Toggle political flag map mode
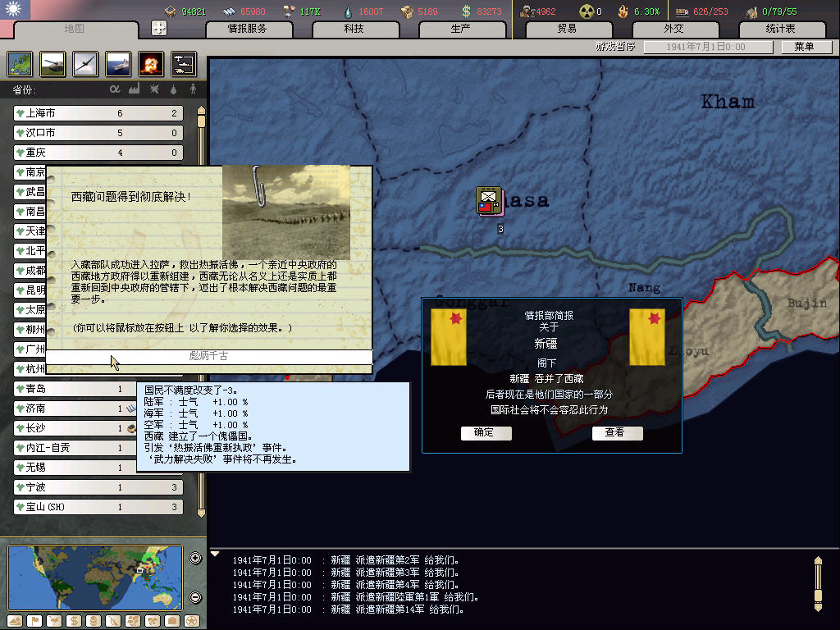 click(x=34, y=620)
